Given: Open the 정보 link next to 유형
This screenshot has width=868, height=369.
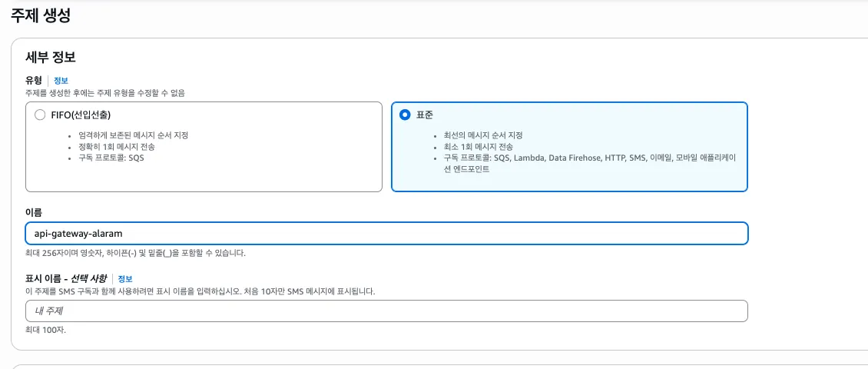Looking at the screenshot, I should click(61, 81).
